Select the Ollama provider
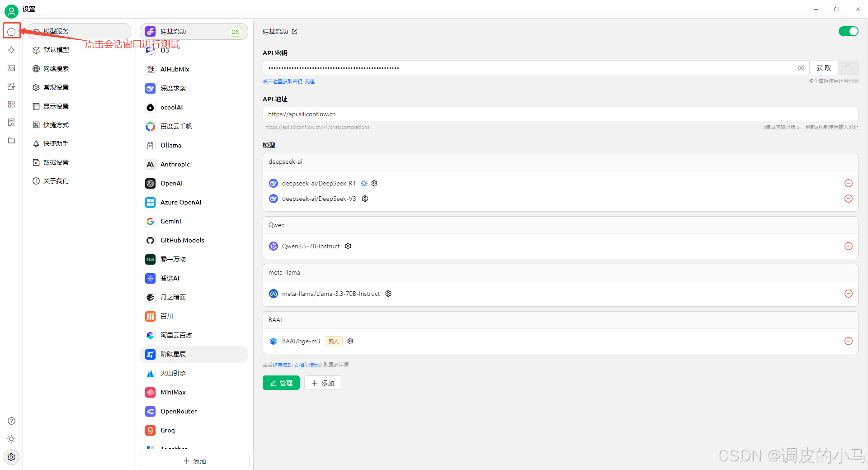The image size is (868, 470). pos(194,145)
